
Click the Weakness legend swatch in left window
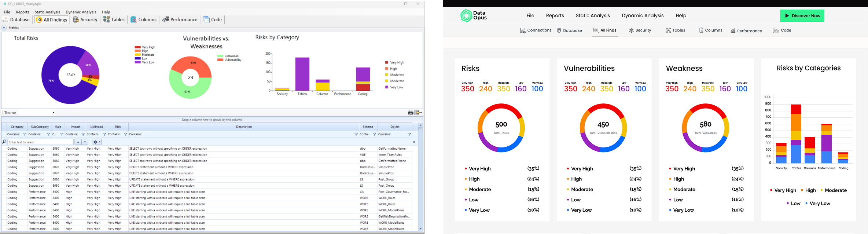[x=220, y=56]
